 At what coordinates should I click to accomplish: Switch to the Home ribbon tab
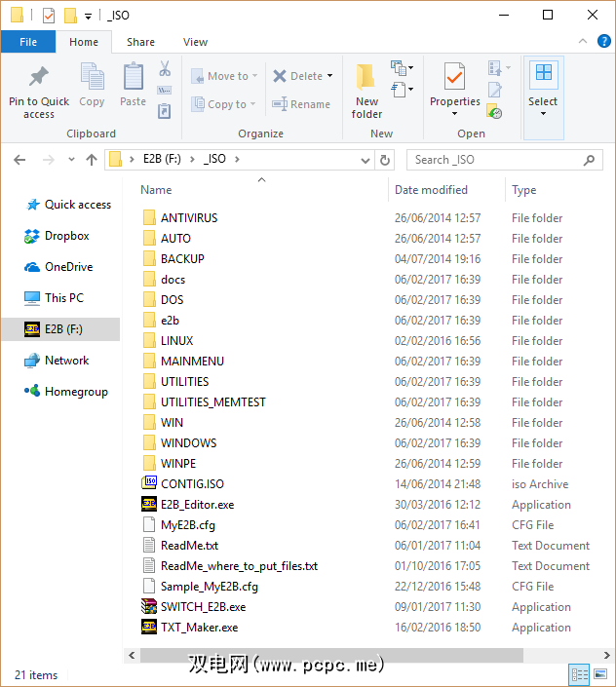point(84,42)
